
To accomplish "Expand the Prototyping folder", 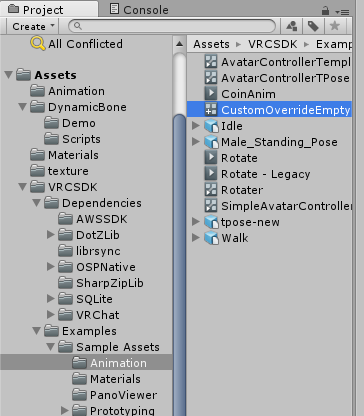I will tap(65, 410).
